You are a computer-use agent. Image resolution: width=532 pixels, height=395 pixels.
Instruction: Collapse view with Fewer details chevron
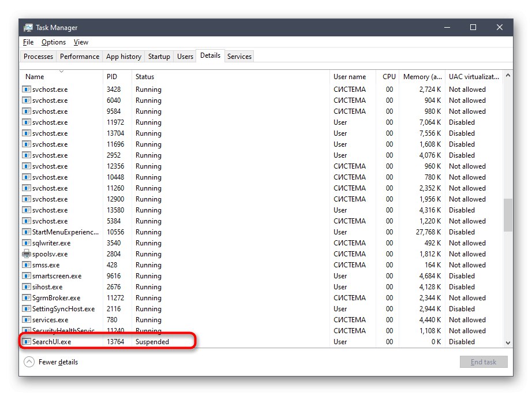click(29, 362)
